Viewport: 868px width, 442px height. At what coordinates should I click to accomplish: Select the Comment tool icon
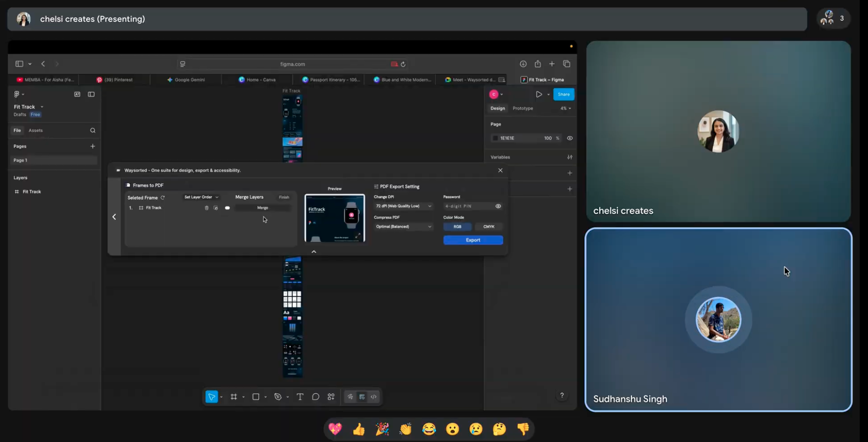point(315,397)
